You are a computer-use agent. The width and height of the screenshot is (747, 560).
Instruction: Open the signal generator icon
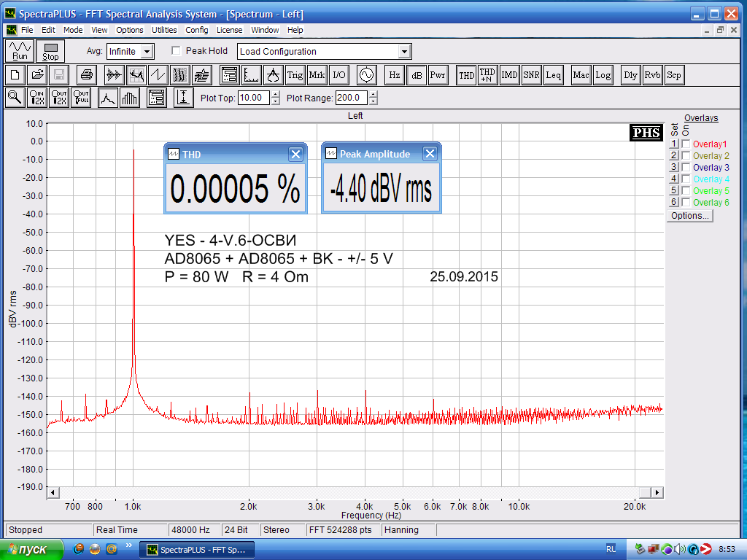point(365,74)
